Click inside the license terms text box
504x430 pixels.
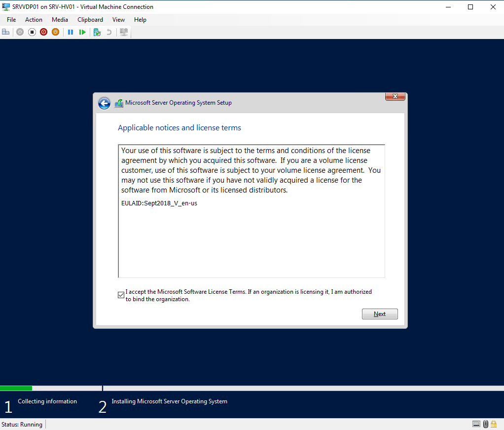coord(251,232)
